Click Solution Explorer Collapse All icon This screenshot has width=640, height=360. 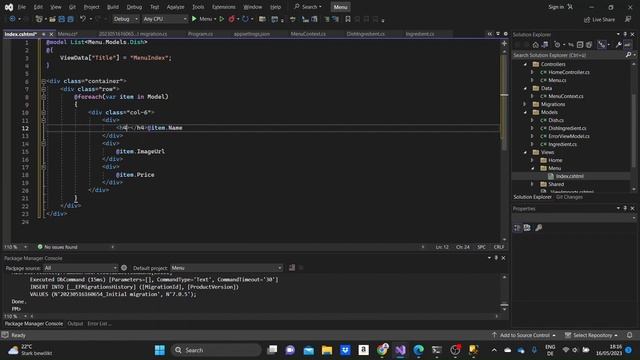click(580, 45)
